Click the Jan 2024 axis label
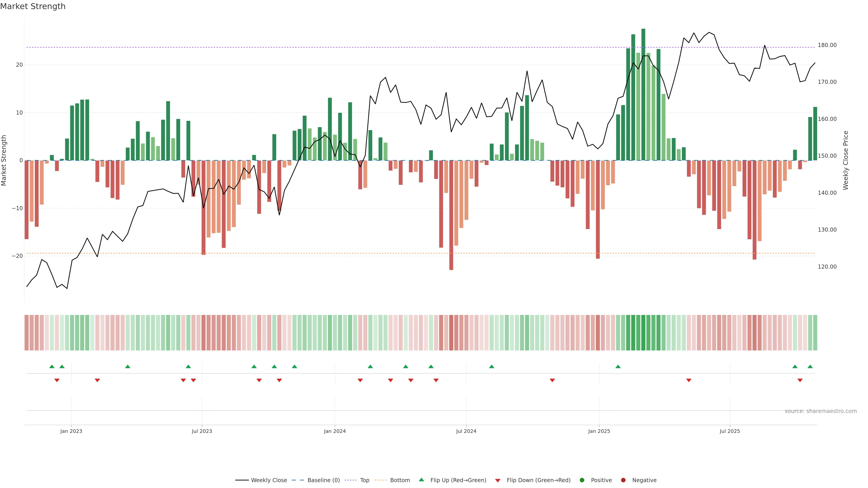 [x=335, y=431]
